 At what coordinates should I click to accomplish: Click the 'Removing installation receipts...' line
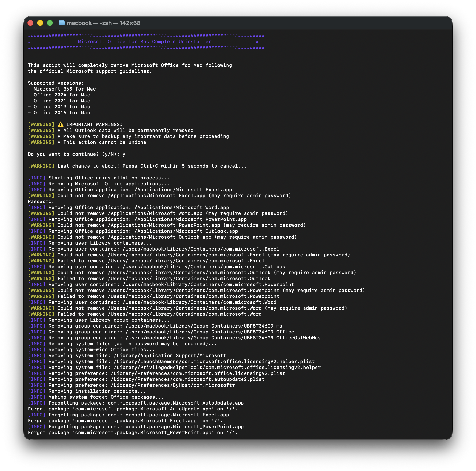[97, 391]
